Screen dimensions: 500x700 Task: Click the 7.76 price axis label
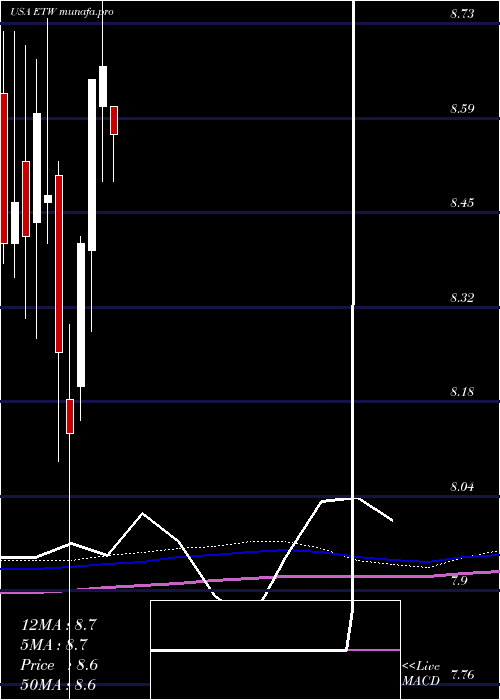point(462,675)
